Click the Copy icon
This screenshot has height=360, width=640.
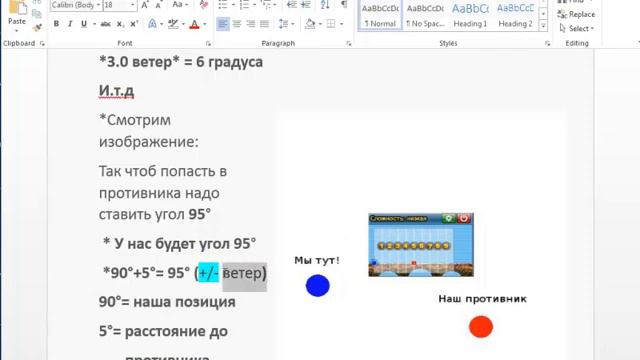click(37, 14)
